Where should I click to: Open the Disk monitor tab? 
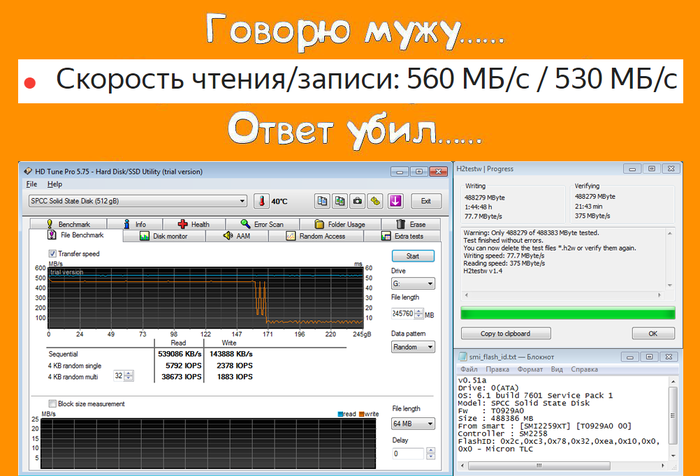[x=164, y=236]
